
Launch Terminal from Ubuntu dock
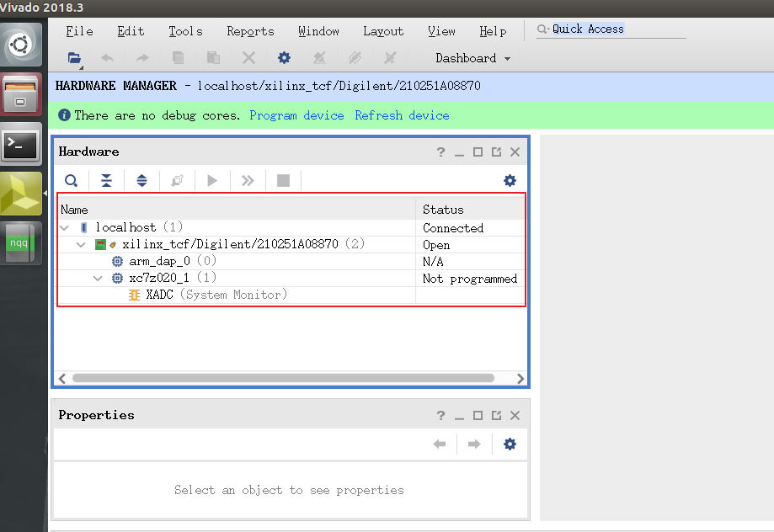point(21,145)
